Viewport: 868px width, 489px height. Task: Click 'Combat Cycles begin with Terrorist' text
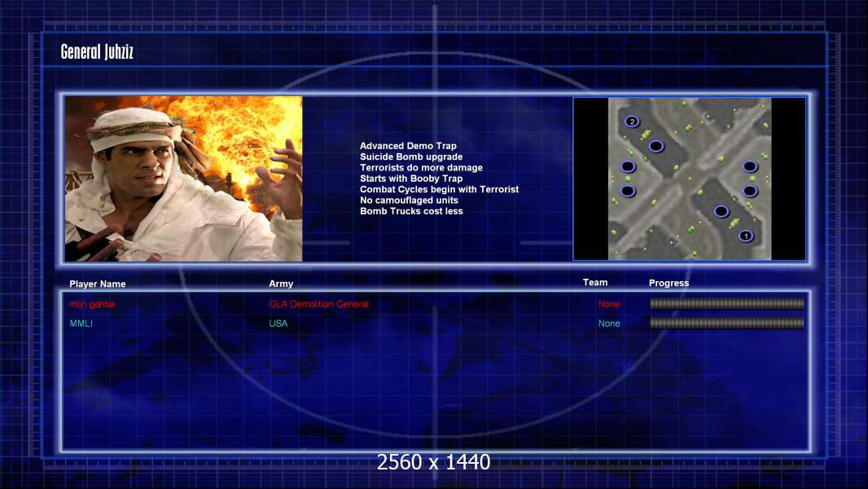(439, 189)
